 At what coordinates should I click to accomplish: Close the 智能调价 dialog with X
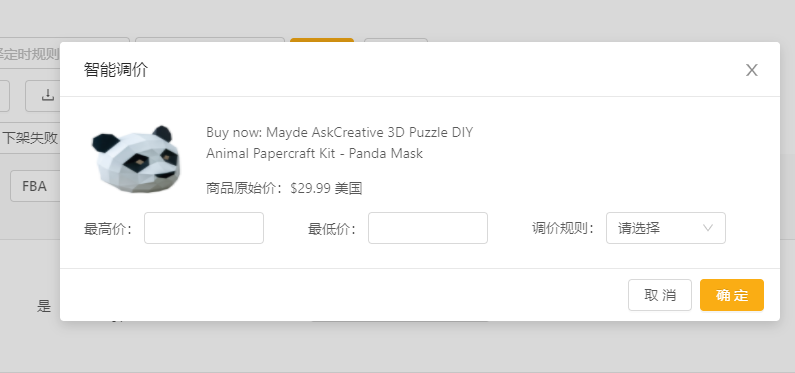click(751, 70)
